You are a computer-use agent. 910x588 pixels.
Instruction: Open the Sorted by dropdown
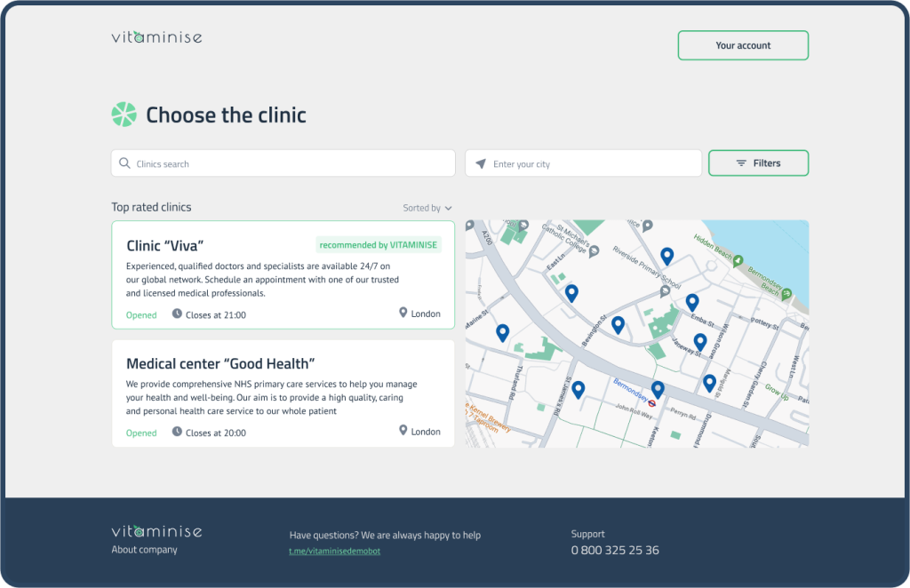pos(427,208)
